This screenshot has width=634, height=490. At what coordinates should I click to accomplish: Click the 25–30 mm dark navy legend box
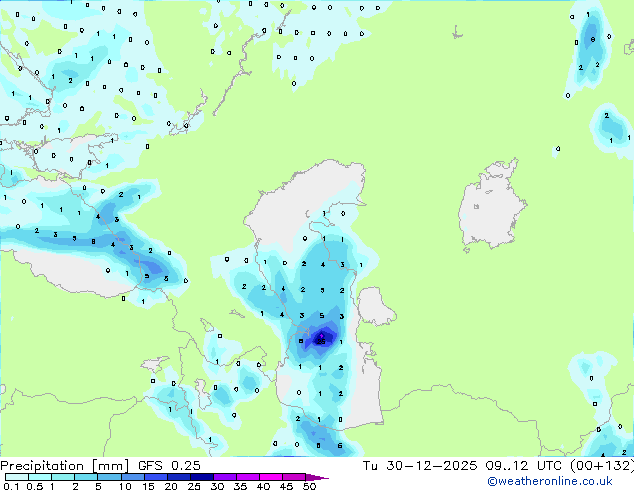pos(201,477)
